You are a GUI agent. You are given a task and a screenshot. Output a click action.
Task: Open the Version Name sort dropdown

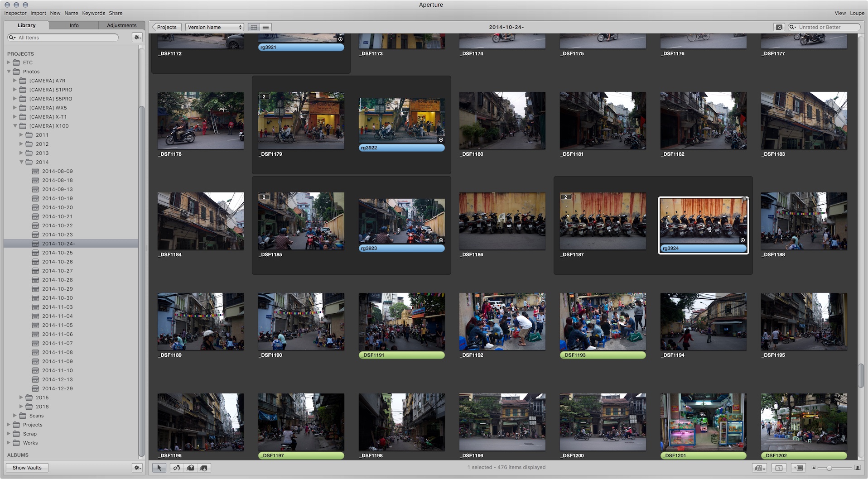pyautogui.click(x=215, y=27)
